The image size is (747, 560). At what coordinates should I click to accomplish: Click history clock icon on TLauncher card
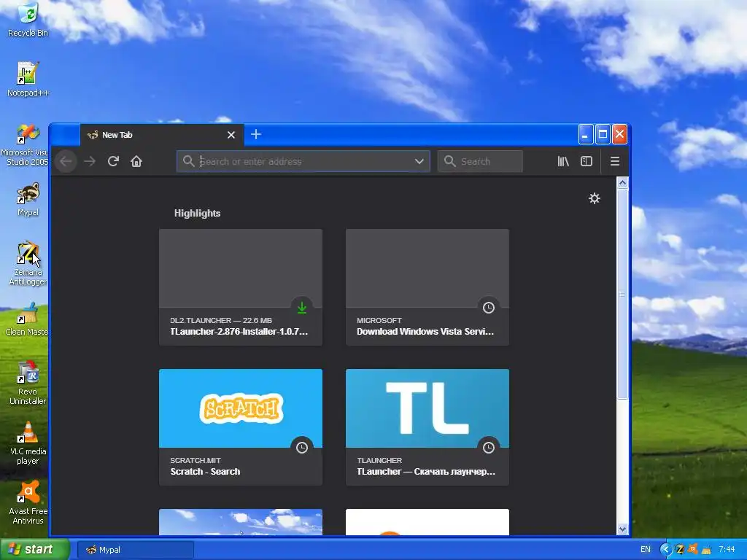coord(489,448)
